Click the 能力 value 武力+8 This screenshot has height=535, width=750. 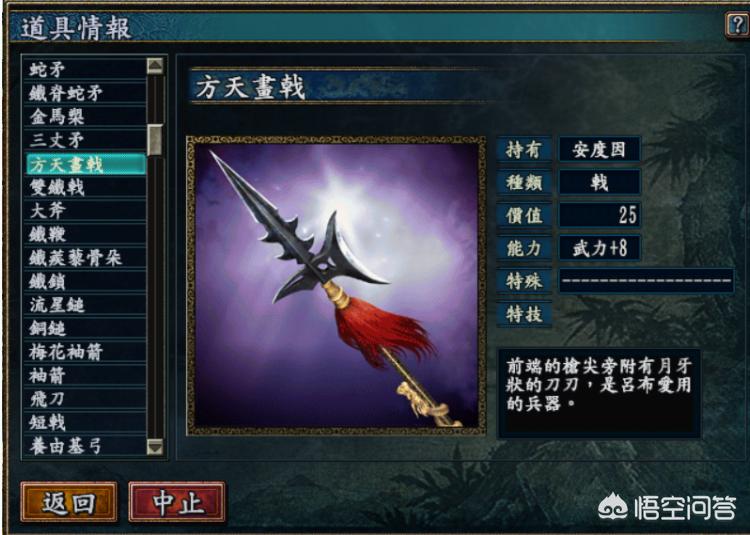[599, 248]
